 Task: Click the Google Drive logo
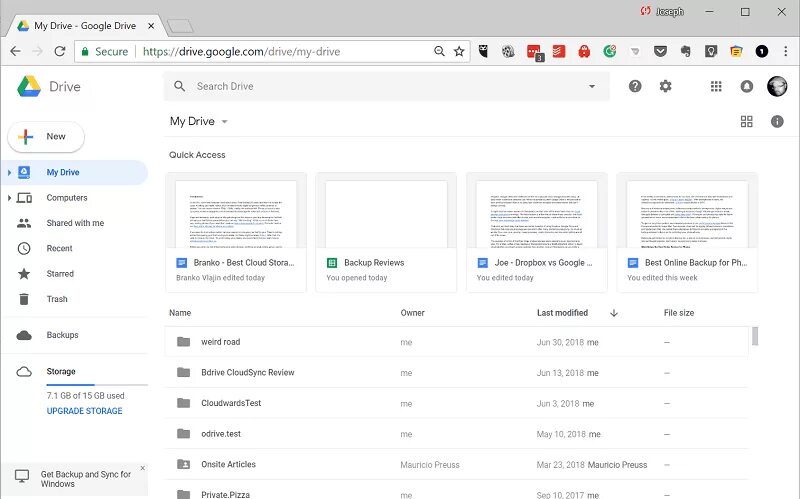29,86
